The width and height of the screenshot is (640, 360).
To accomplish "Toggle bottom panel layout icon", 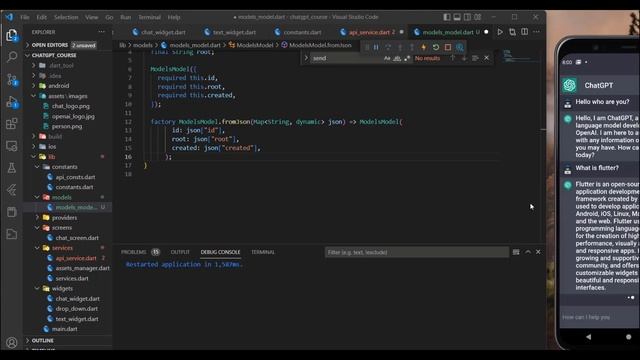I will 457,17.
